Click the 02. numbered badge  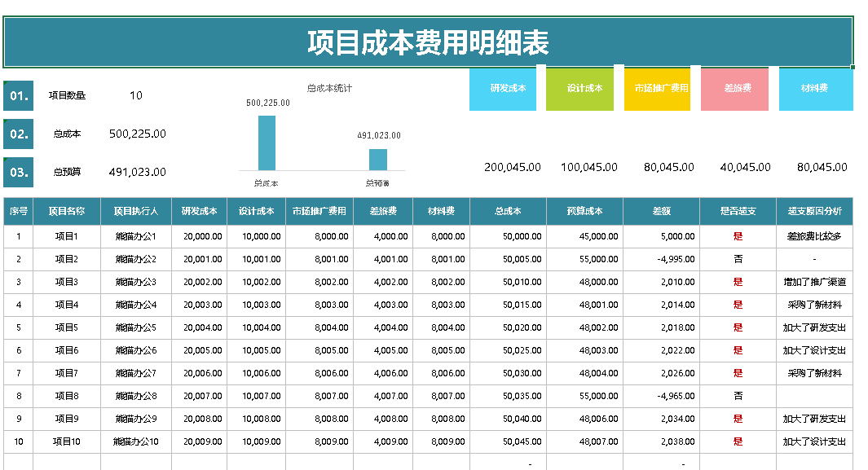(x=18, y=134)
